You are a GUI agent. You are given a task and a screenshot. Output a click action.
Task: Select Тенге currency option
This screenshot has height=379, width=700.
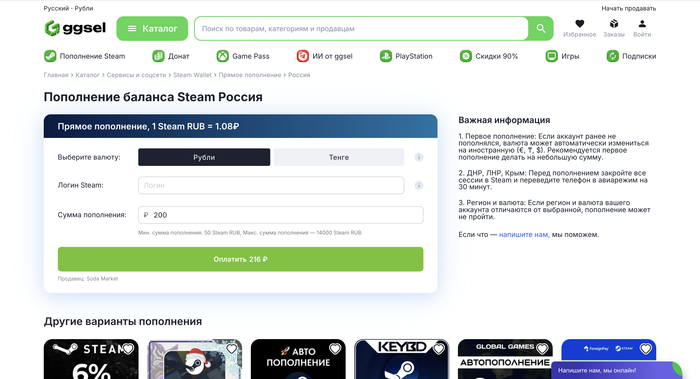(x=339, y=157)
